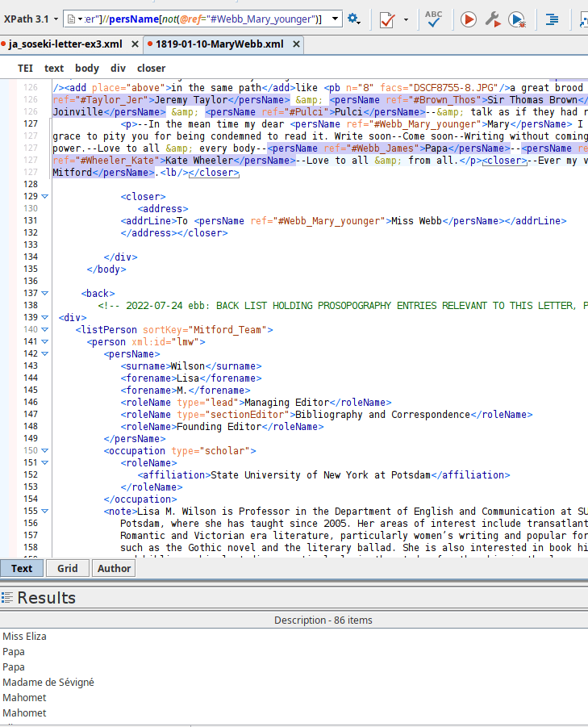Viewport: 588px width, 727px height.
Task: Click line number 138 in gutter
Action: (x=31, y=306)
